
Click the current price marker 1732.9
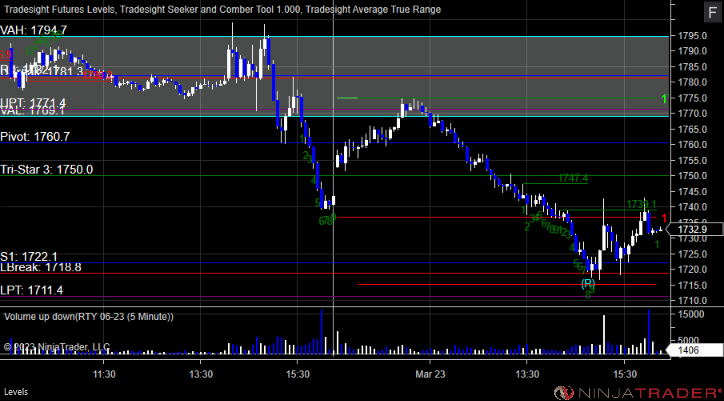(x=697, y=229)
